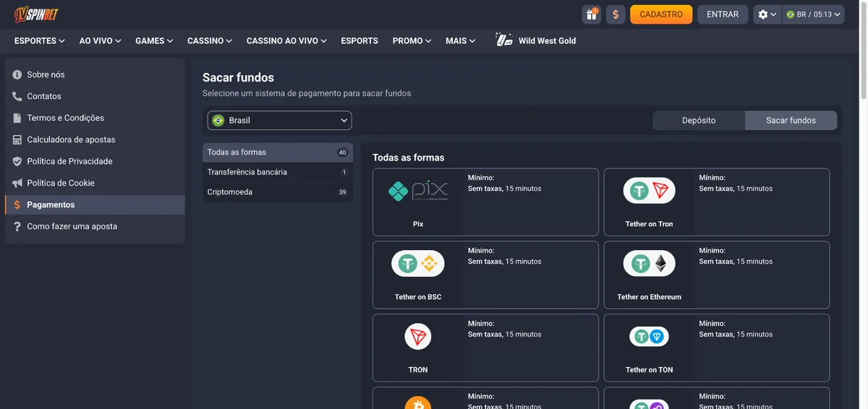Click the calculator icon beside Calculadora de apostas

[x=17, y=139]
